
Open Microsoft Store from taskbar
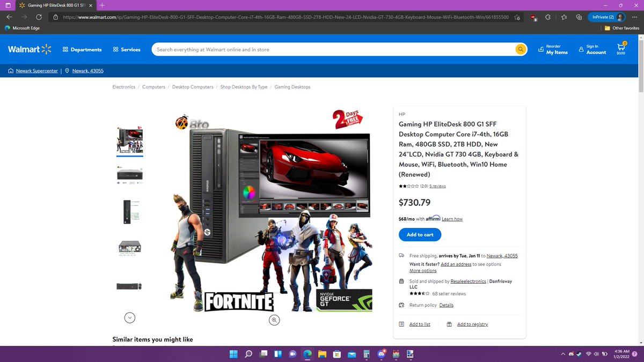(337, 354)
